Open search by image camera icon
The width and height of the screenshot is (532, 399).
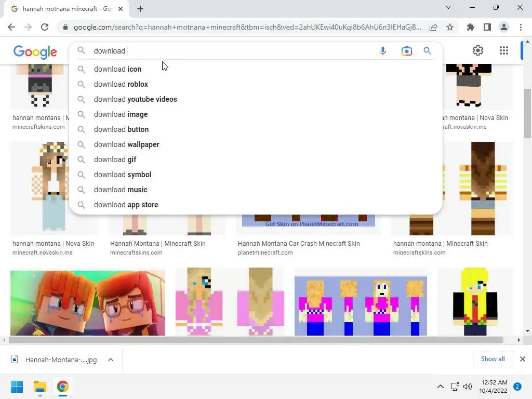click(x=406, y=51)
